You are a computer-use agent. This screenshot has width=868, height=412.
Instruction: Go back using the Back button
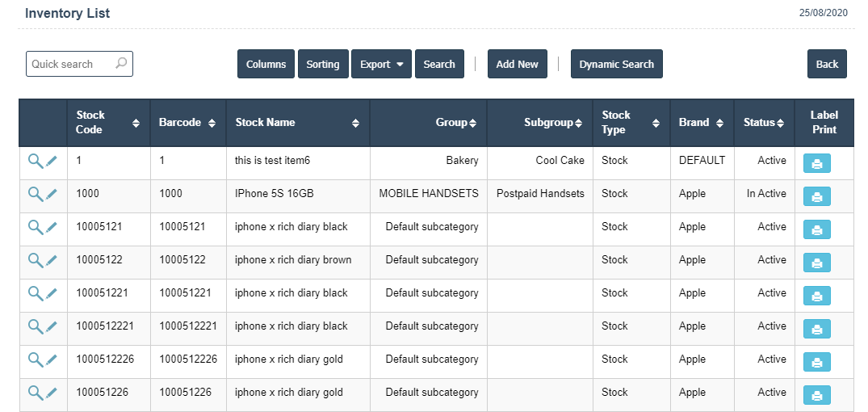[x=827, y=65]
